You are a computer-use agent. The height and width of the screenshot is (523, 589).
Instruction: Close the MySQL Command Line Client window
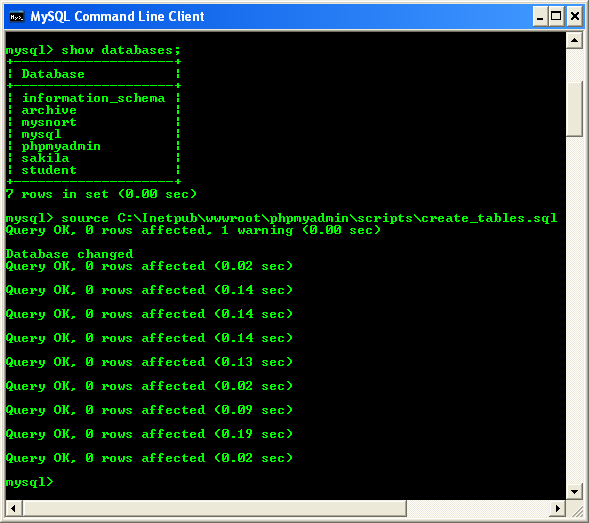pos(575,17)
